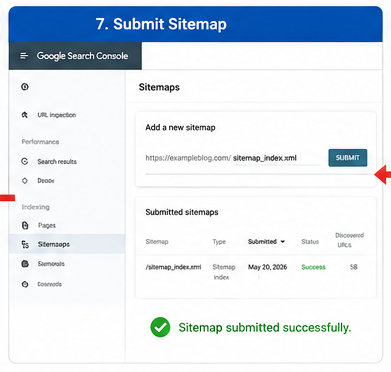
Task: Click the Sitemap submitted successfully message
Action: pos(265,328)
